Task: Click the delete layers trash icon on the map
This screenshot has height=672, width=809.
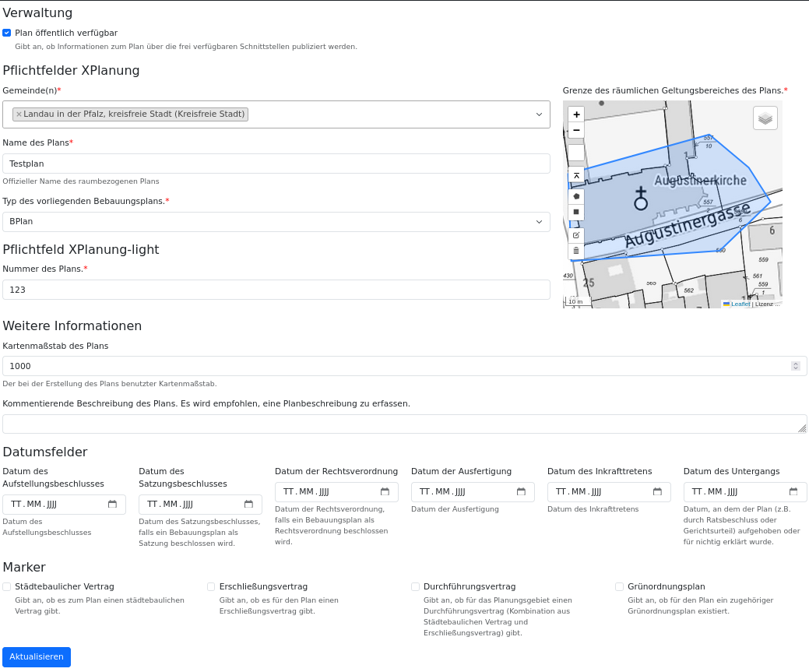Action: pos(576,251)
